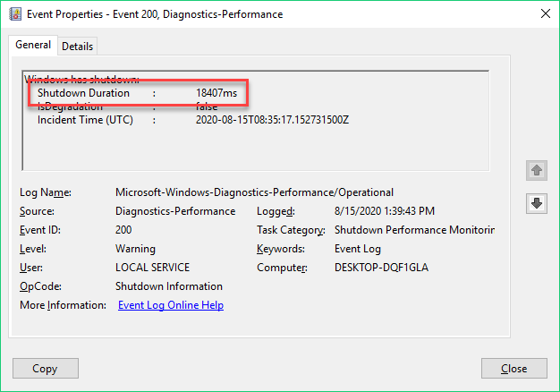The width and height of the screenshot is (560, 392).
Task: Click the Incident Time UTC timestamp value
Action: point(272,120)
